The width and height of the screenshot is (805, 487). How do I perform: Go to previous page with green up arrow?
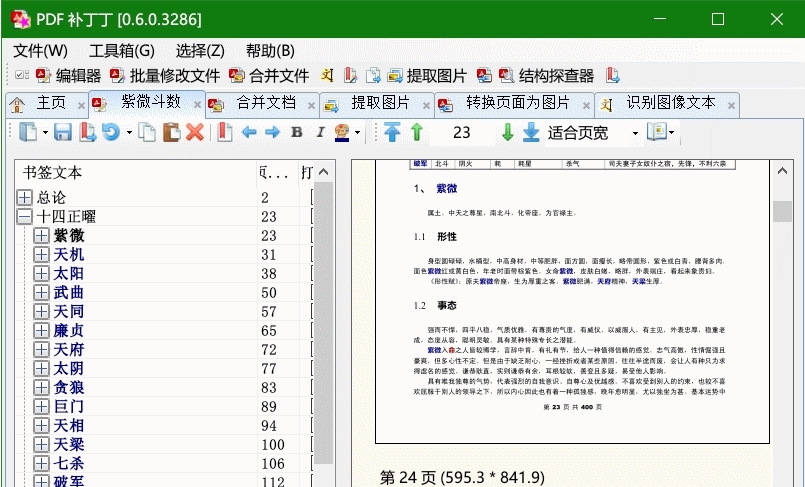(417, 132)
